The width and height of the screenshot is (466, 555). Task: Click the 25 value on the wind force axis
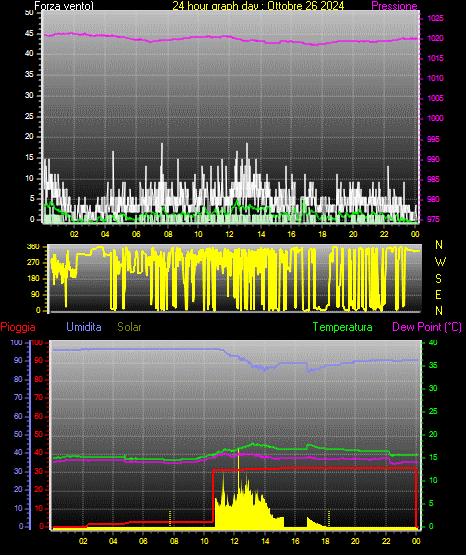click(x=29, y=116)
